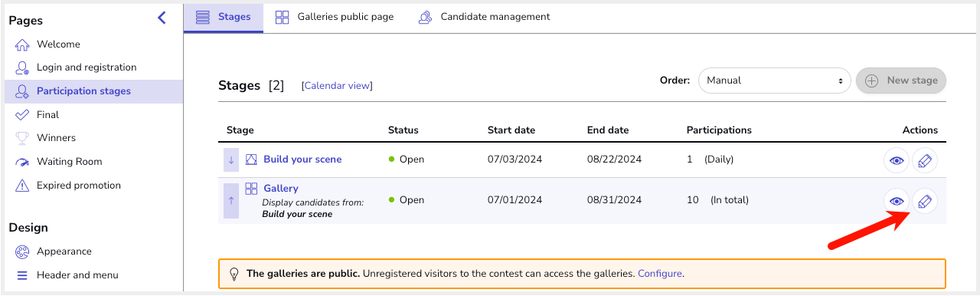Click Open status of Gallery stage

[407, 200]
